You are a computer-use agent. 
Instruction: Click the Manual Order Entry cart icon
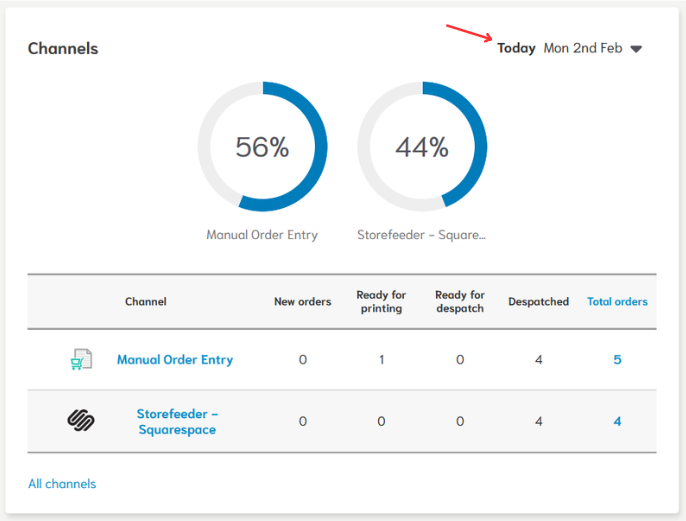(x=81, y=360)
